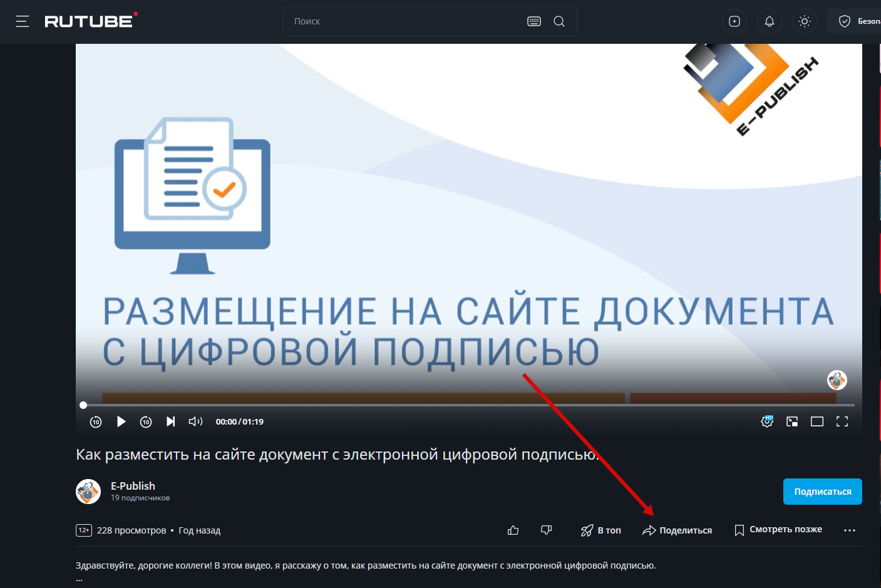
Task: Mute the video volume
Action: click(x=195, y=421)
